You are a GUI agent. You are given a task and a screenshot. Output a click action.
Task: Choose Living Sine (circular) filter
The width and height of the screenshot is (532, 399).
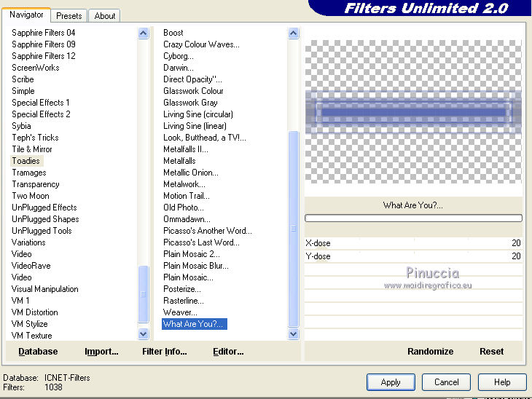pos(198,114)
